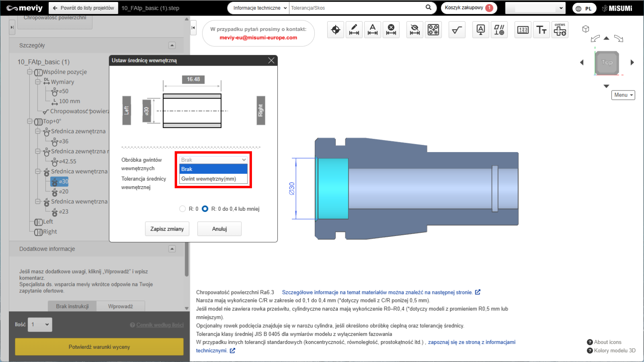Click the crosshair origin tool icon
Image resolution: width=644 pixels, height=362 pixels.
336,30
